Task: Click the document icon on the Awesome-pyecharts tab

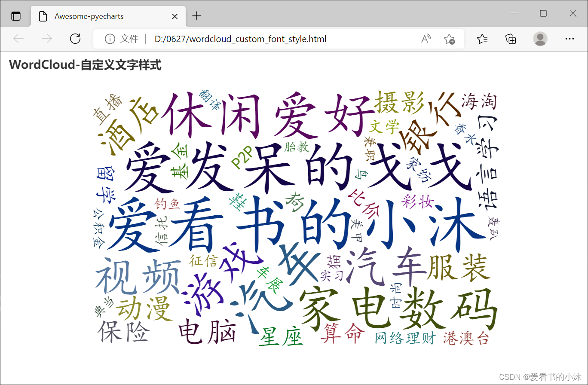Action: pyautogui.click(x=43, y=16)
